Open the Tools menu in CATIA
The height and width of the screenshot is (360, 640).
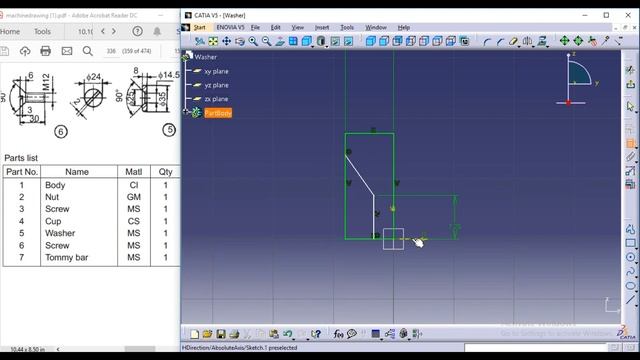347,27
